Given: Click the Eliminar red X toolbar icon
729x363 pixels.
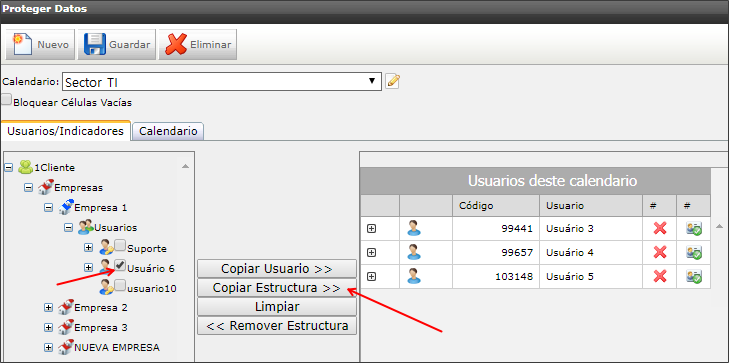Looking at the screenshot, I should point(176,45).
